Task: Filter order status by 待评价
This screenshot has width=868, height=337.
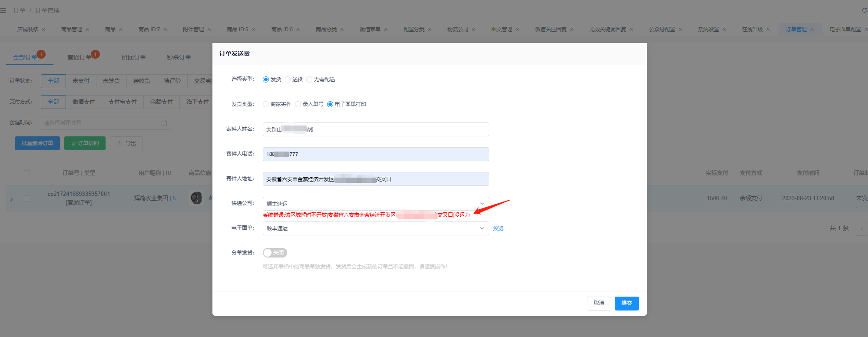Action: click(x=172, y=81)
